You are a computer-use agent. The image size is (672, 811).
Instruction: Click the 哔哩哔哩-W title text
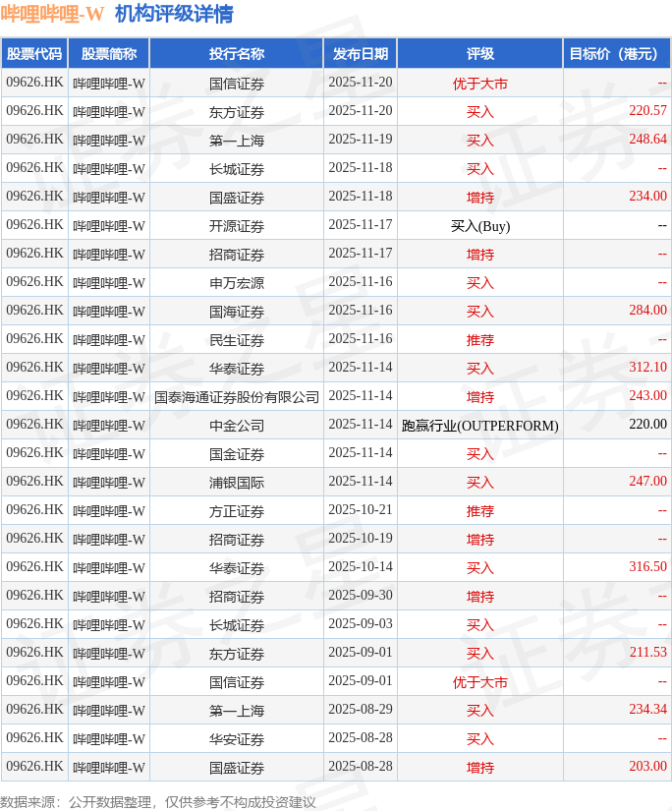[52, 14]
